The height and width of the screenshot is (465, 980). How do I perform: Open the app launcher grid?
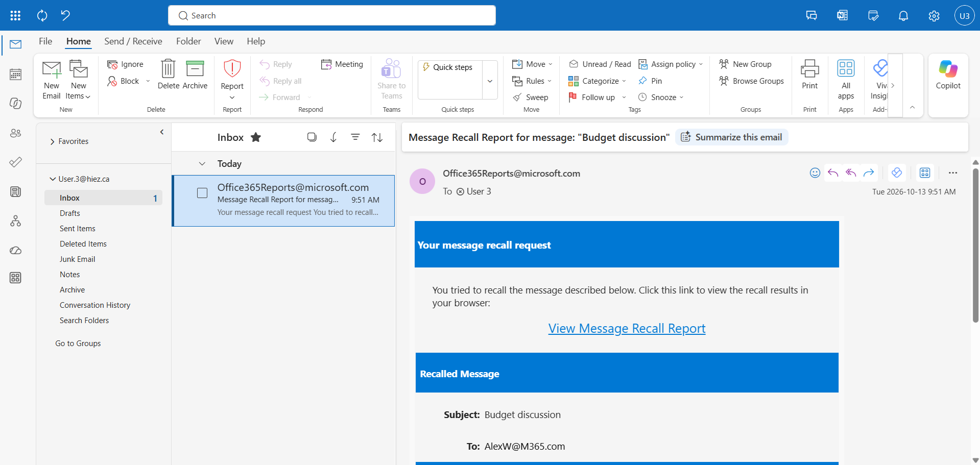[15, 15]
